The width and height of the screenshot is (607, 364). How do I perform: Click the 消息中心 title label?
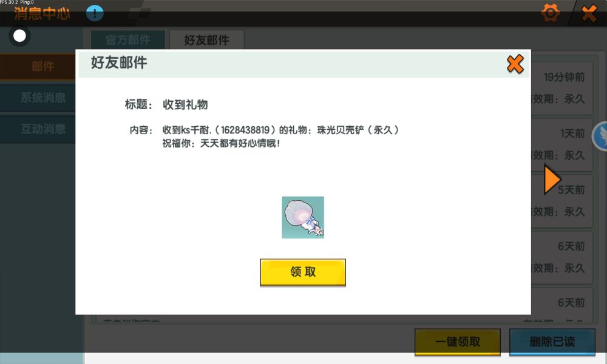click(x=42, y=13)
